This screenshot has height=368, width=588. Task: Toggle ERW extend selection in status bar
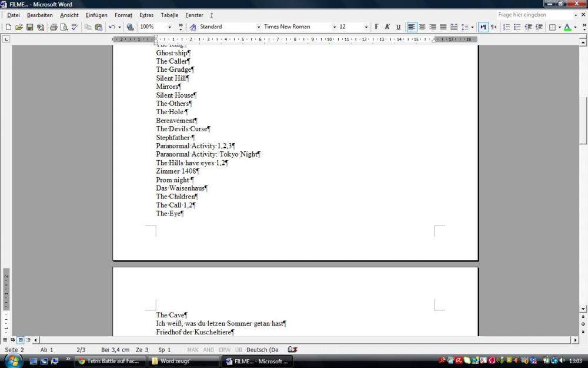click(224, 350)
